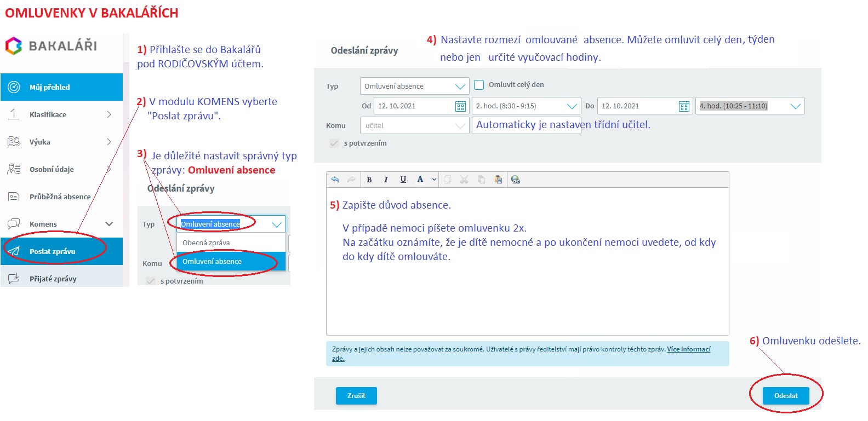Click the Paste icon in editor toolbar
The width and height of the screenshot is (868, 421).
[481, 180]
